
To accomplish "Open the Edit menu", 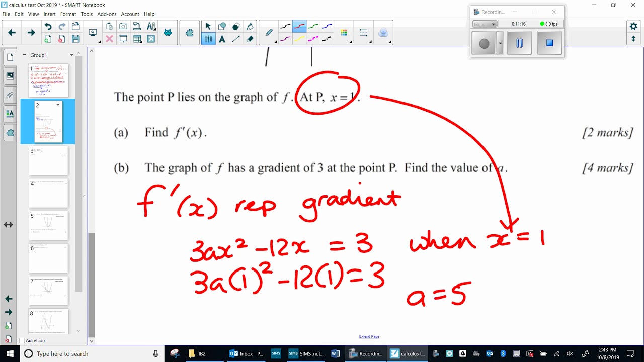I will pyautogui.click(x=19, y=14).
